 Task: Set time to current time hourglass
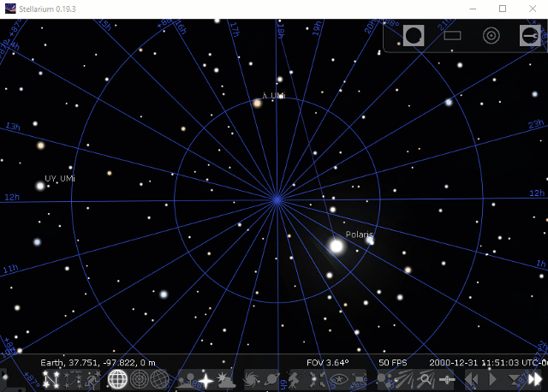[513, 379]
